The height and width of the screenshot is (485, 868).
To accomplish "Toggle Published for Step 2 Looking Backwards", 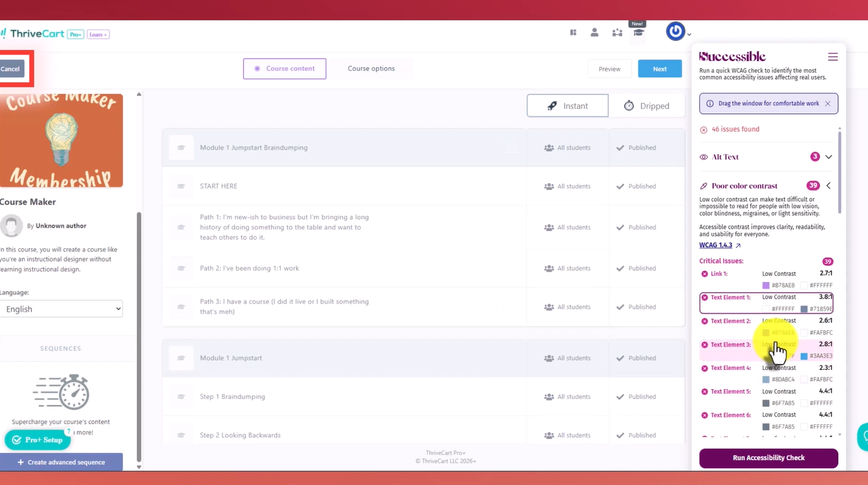I will tap(636, 435).
